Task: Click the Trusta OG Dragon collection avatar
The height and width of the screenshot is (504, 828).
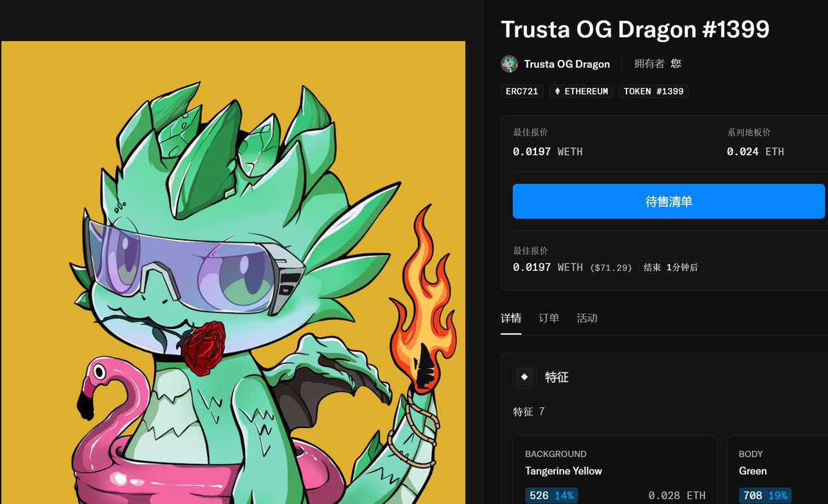Action: coord(509,64)
